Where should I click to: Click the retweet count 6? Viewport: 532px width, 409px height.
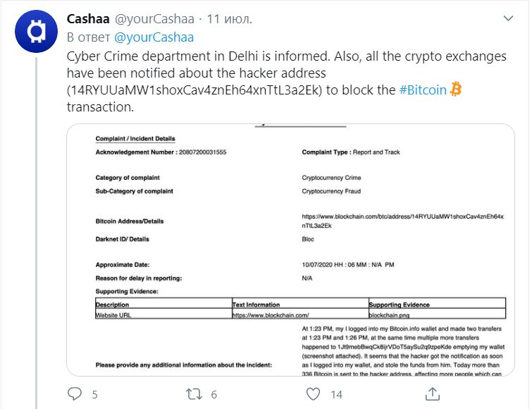coord(214,394)
